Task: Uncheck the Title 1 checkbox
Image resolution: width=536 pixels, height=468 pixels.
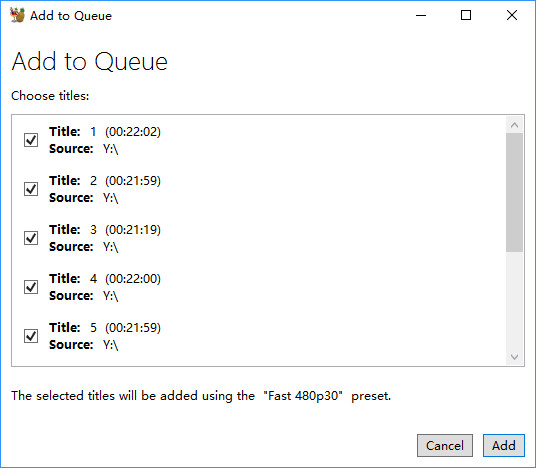Action: pyautogui.click(x=31, y=140)
